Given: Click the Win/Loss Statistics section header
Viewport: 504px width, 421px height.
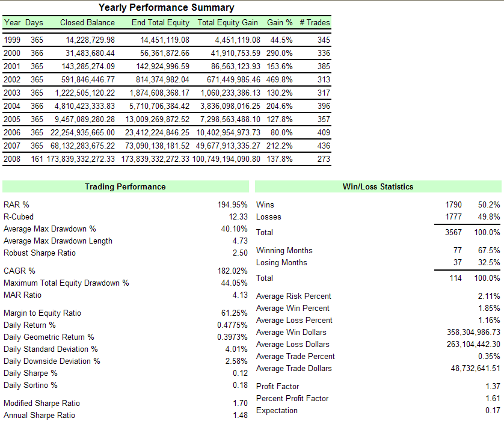Looking at the screenshot, I should point(378,187).
